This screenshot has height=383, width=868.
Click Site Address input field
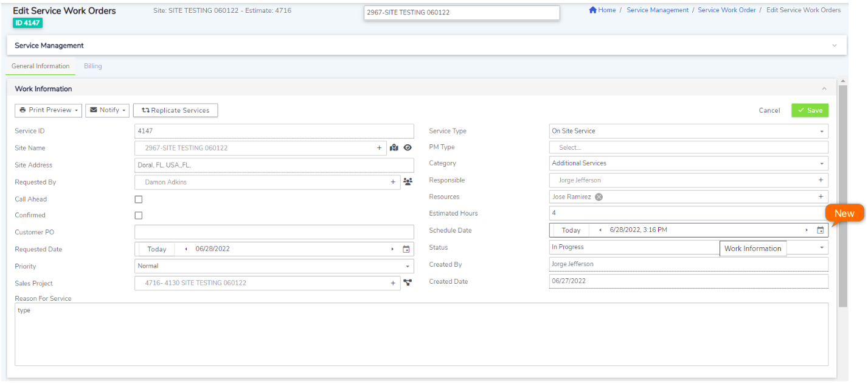coord(274,165)
